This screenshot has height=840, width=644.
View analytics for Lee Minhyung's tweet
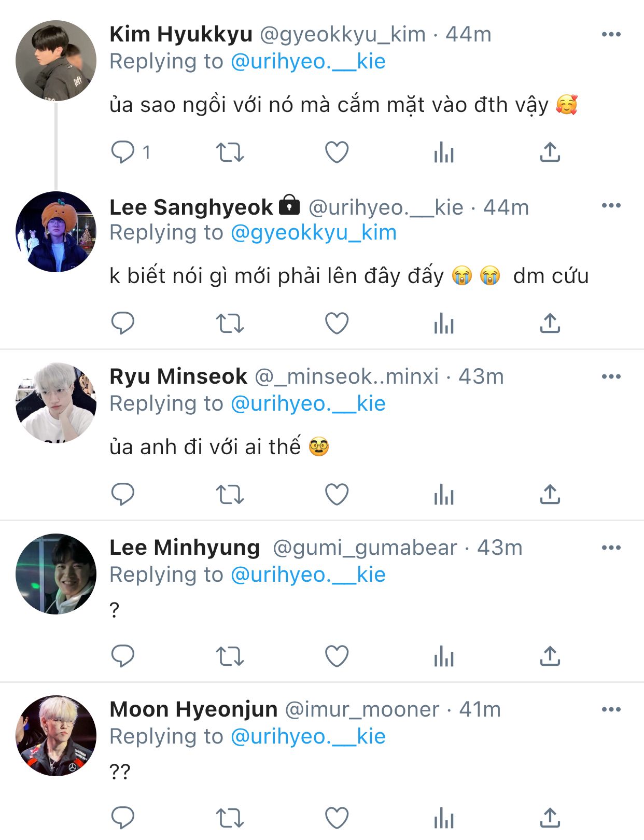pyautogui.click(x=444, y=656)
